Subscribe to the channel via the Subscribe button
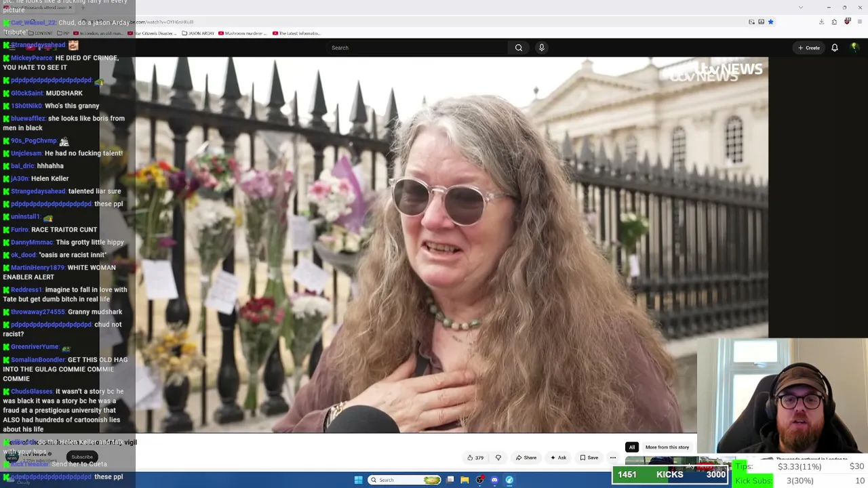868x488 pixels. (x=82, y=457)
